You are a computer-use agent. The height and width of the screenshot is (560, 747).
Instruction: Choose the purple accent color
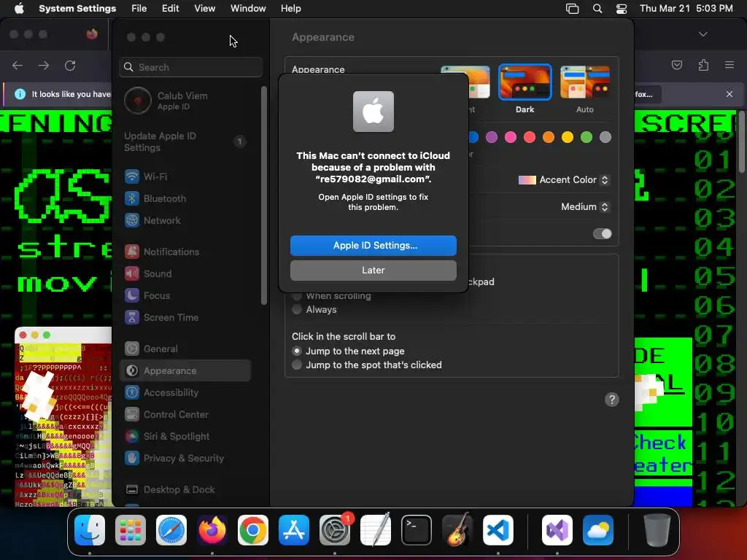[492, 138]
